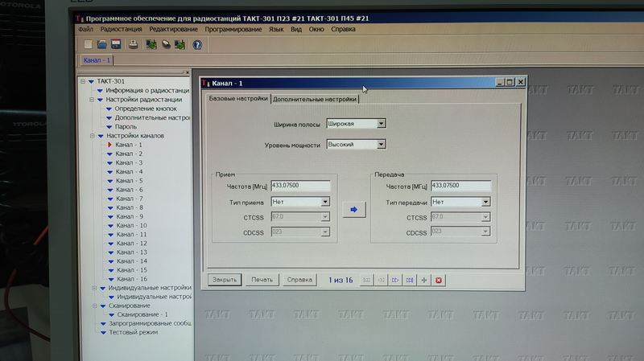This screenshot has width=644, height=361.
Task: Add channel with plus icon
Action: point(424,280)
